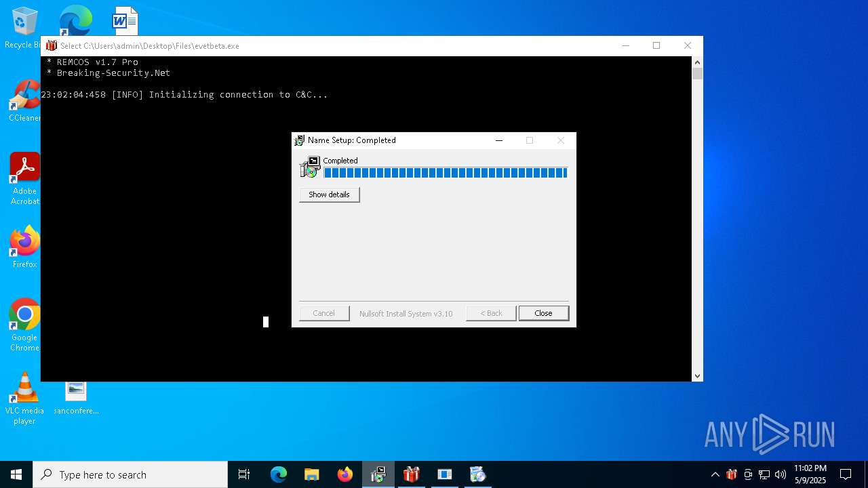The image size is (868, 488).
Task: Click the tray icon beside the network icon
Action: point(748,474)
